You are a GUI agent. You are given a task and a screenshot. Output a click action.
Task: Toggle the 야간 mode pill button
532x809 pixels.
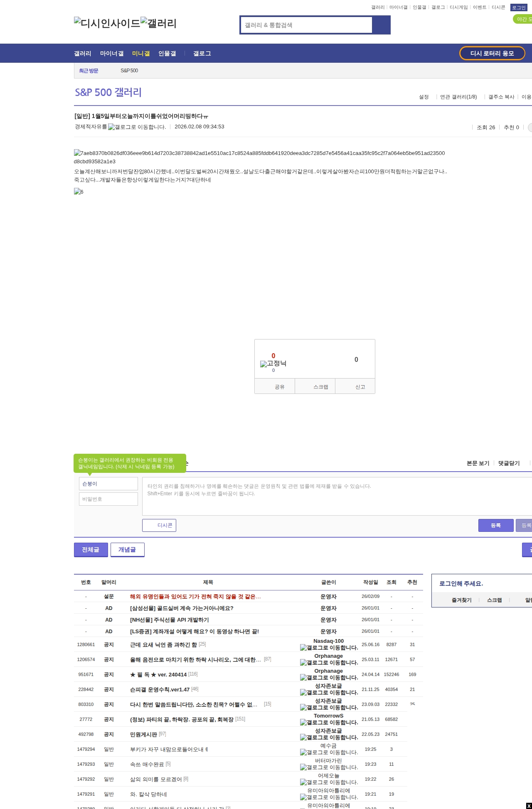(x=523, y=19)
